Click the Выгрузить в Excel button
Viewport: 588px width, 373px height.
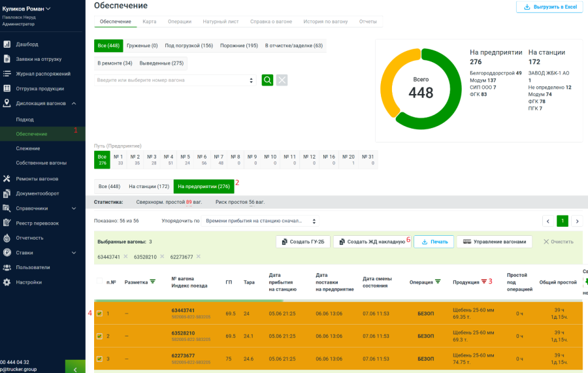[x=549, y=7]
